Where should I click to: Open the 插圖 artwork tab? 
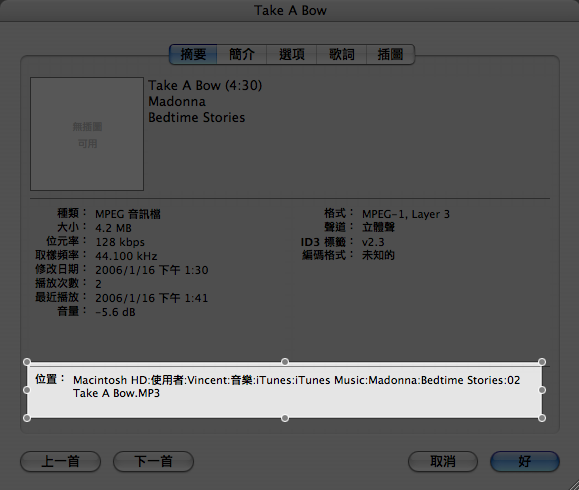[390, 55]
